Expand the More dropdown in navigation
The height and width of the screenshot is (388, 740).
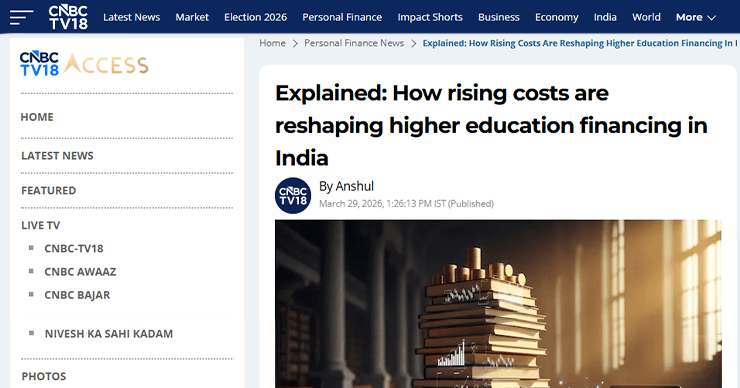tap(696, 17)
